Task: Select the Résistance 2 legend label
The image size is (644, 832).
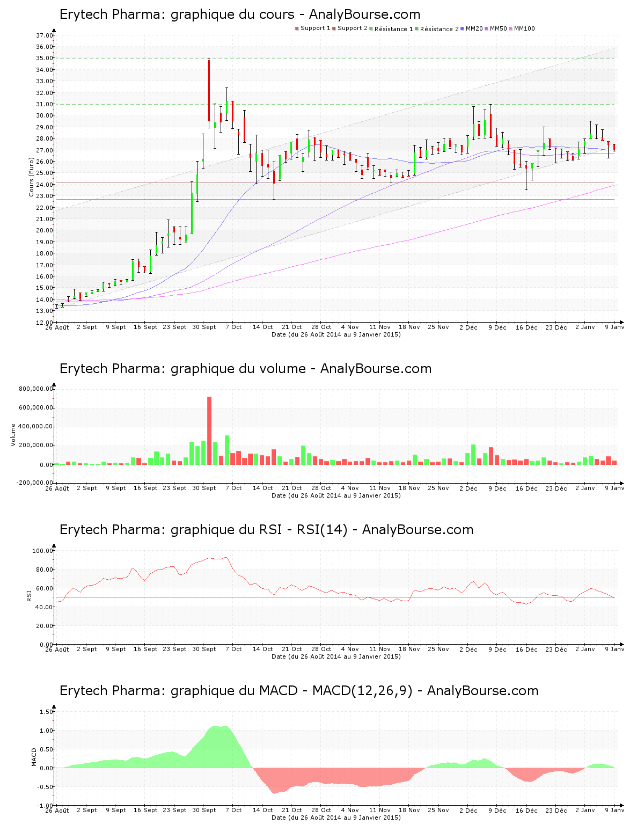Action: pyautogui.click(x=440, y=29)
